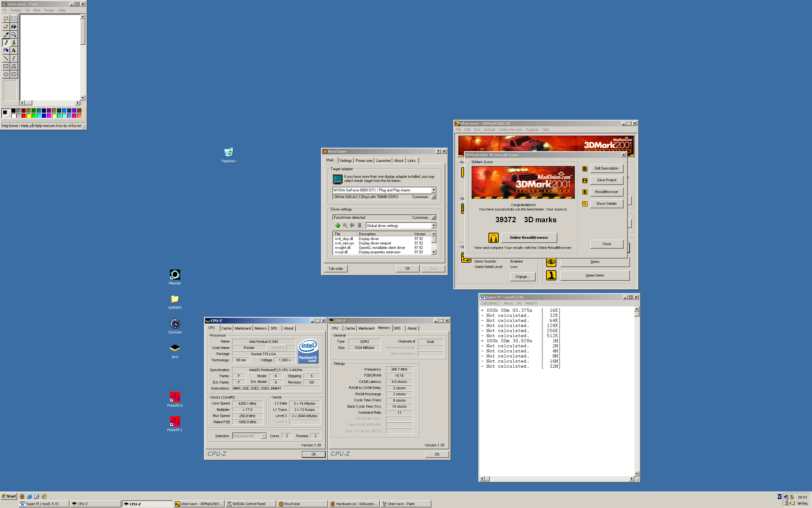Select the nv4_disp.dll row in RivaTuner
The height and width of the screenshot is (508, 812).
(382, 239)
